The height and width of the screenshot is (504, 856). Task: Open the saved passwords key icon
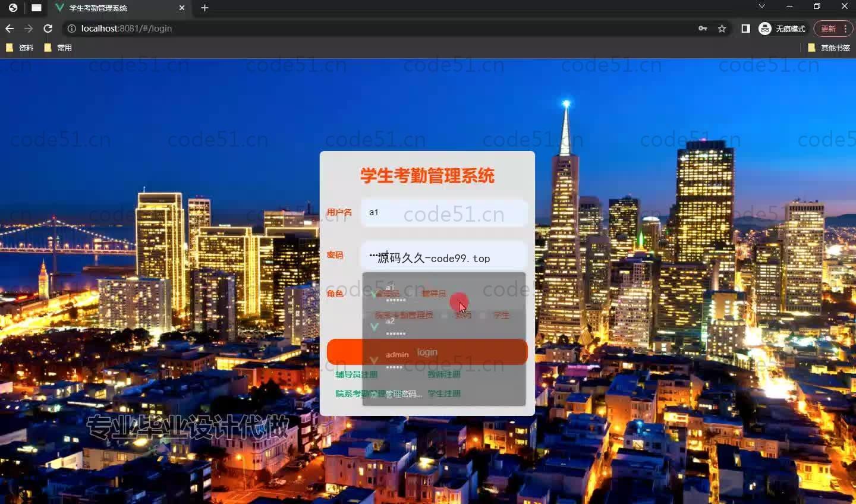(x=703, y=29)
